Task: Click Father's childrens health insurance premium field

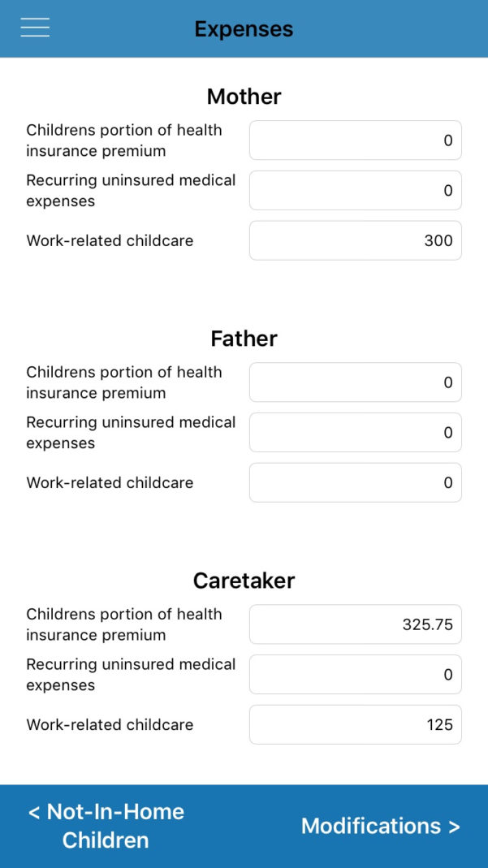Action: [355, 382]
